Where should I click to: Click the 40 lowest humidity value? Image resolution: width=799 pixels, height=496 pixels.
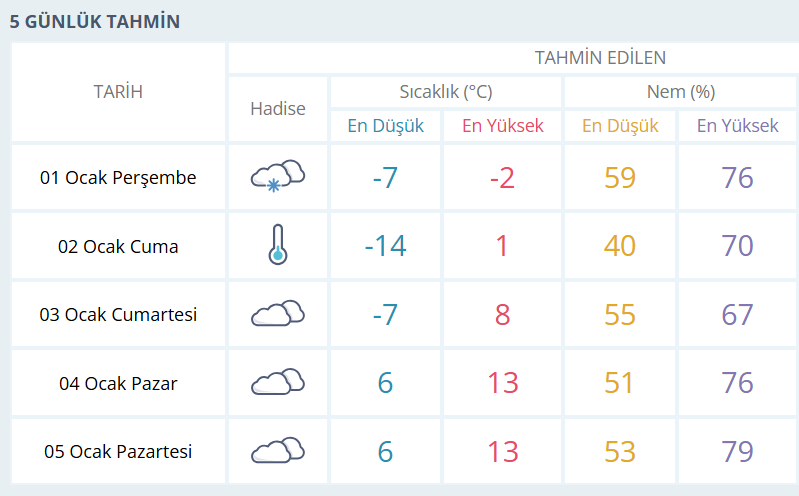click(620, 246)
